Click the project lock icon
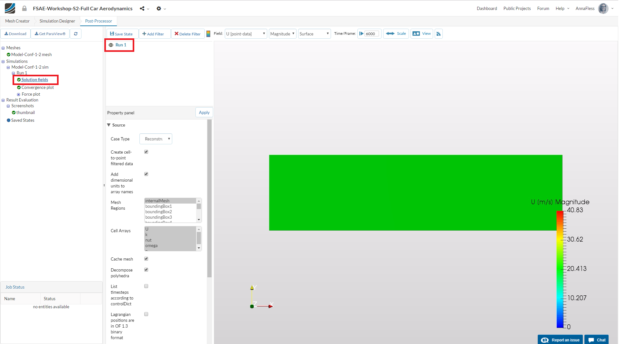The width and height of the screenshot is (644, 344). coord(24,8)
